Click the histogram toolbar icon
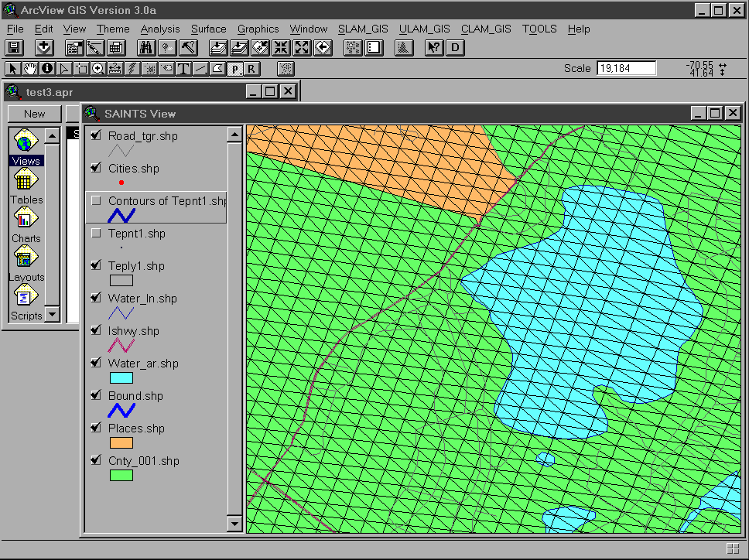749x560 pixels. pyautogui.click(x=404, y=48)
